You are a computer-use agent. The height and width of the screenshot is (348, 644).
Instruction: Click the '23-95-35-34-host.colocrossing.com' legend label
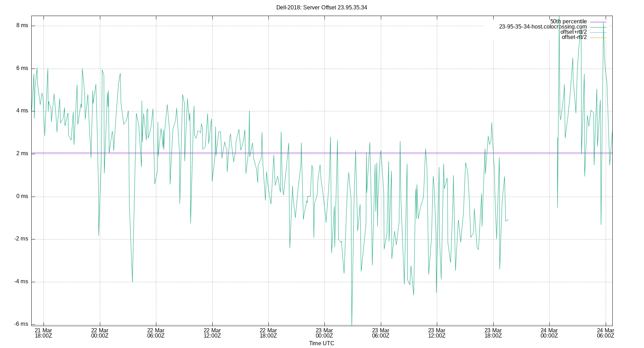(x=543, y=26)
